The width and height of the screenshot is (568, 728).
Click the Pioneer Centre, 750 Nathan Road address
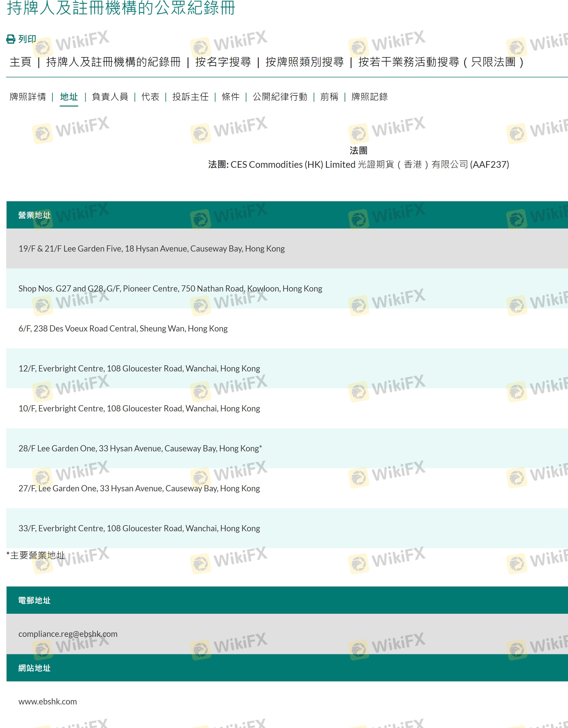170,289
